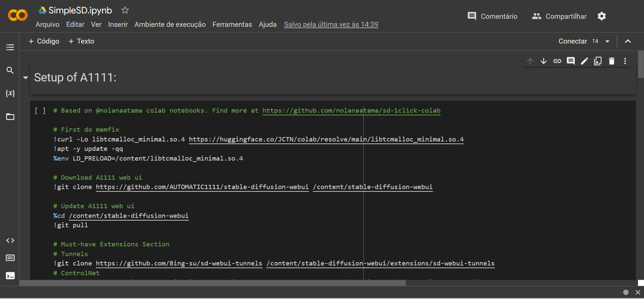Click the '# Update A1111 web ui' comment
Viewport: 644px width, 299px height.
coord(94,206)
